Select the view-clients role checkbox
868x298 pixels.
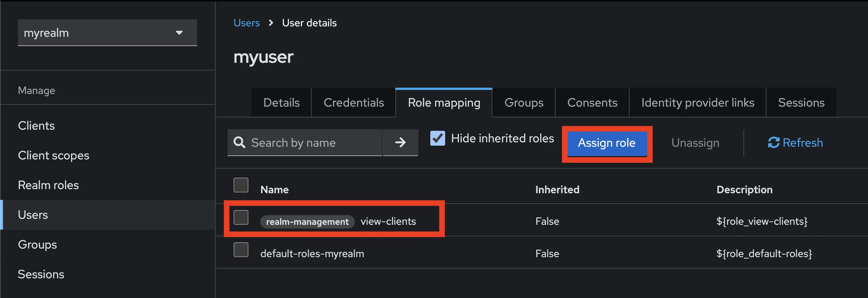[x=241, y=217]
